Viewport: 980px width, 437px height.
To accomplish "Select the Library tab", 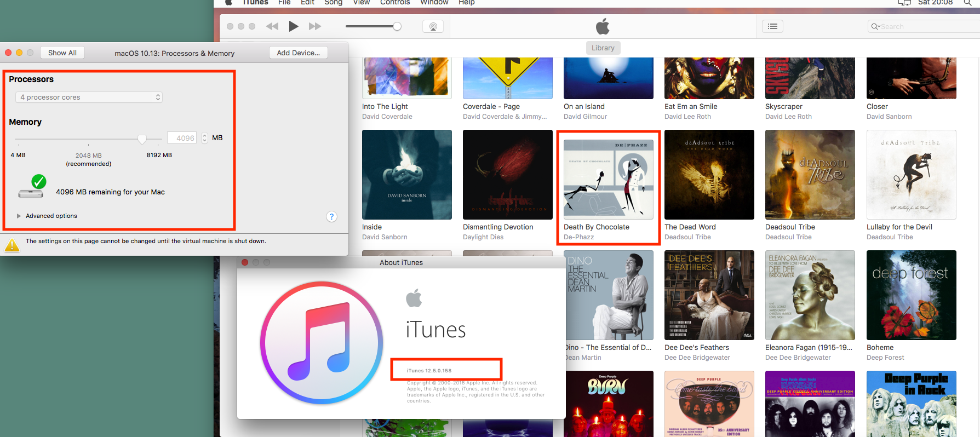I will click(603, 48).
